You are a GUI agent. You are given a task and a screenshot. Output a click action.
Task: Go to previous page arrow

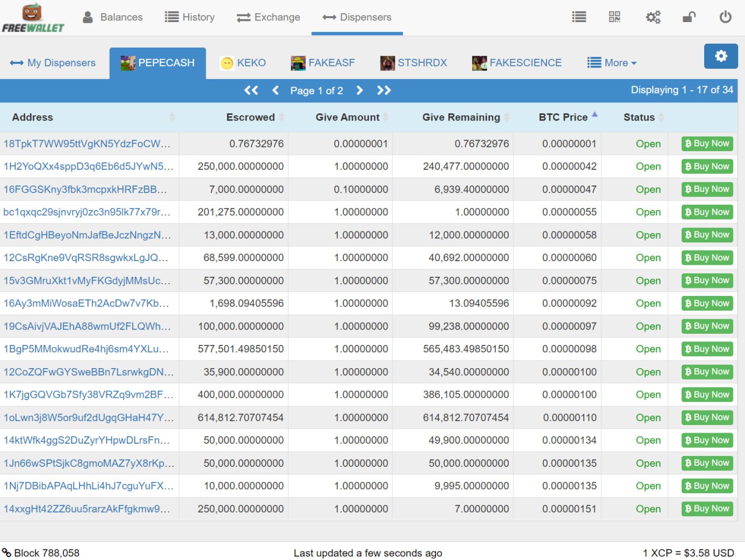coord(276,90)
